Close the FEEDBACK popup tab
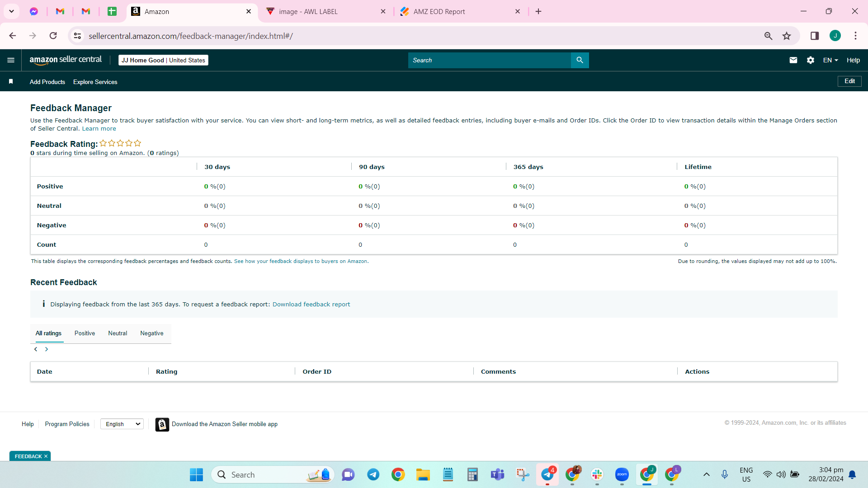 tap(46, 456)
